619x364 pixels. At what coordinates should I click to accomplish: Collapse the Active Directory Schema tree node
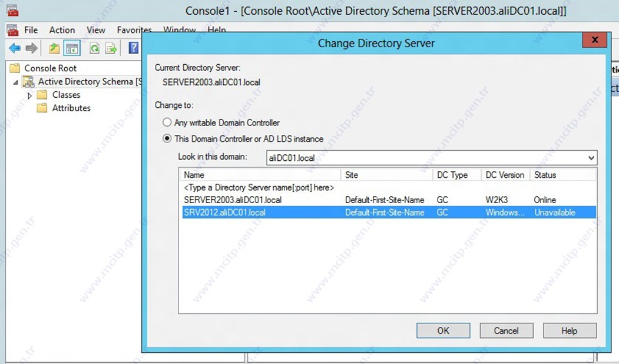click(x=15, y=82)
